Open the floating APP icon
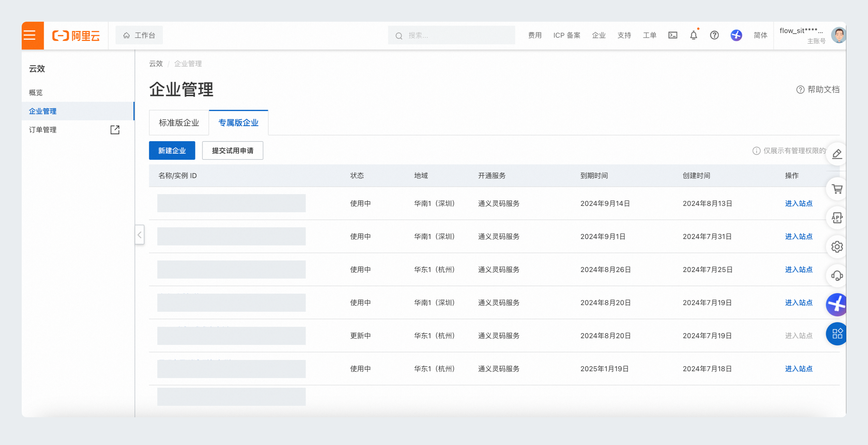868x445 pixels. click(837, 218)
